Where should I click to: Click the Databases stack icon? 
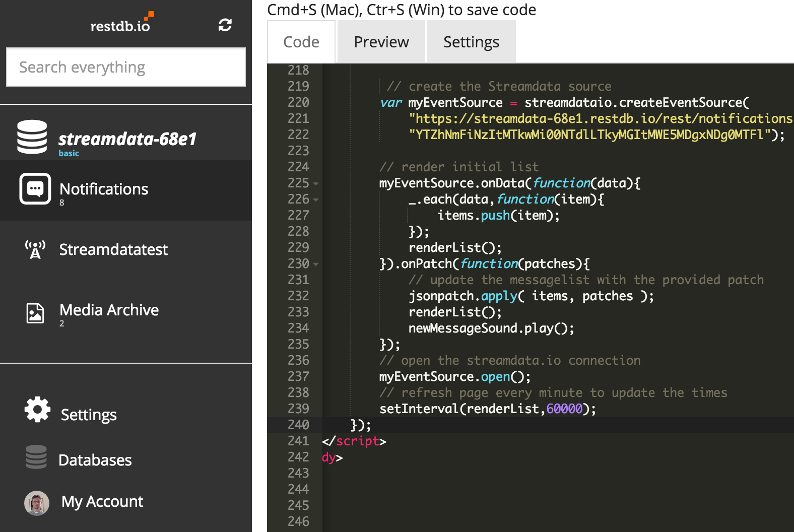(x=36, y=457)
